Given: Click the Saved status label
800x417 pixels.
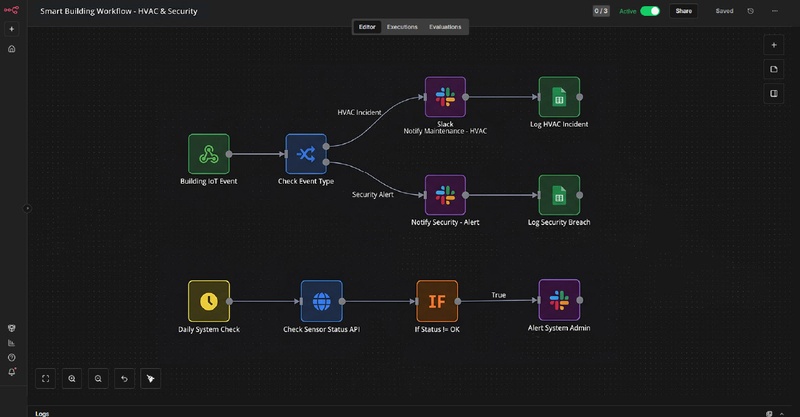Looking at the screenshot, I should point(724,11).
